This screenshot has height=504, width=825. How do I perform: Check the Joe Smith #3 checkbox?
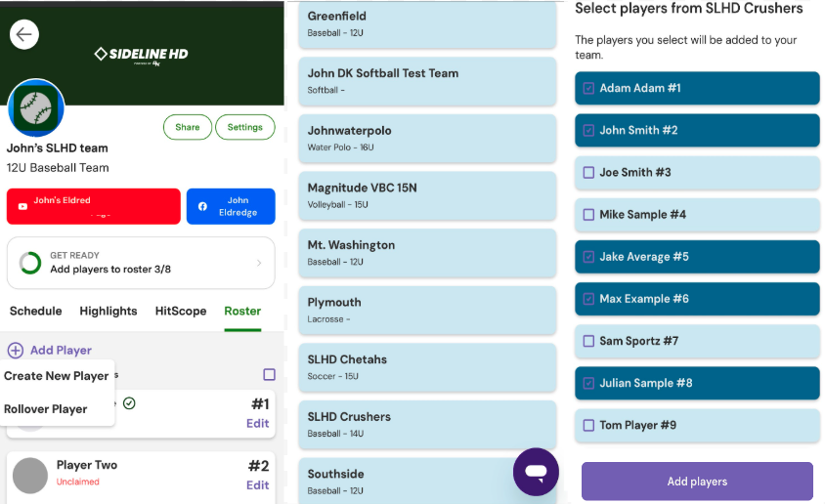click(588, 173)
